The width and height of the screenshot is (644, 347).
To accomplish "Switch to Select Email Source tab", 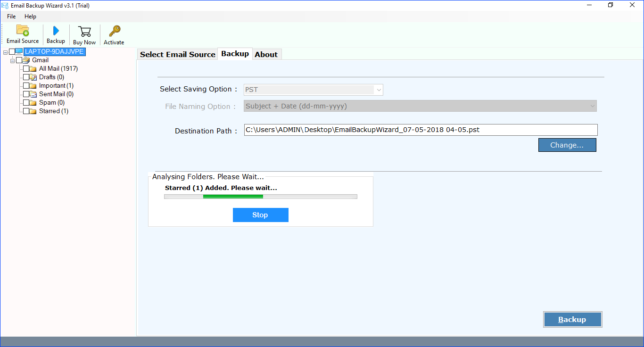I will click(x=177, y=54).
